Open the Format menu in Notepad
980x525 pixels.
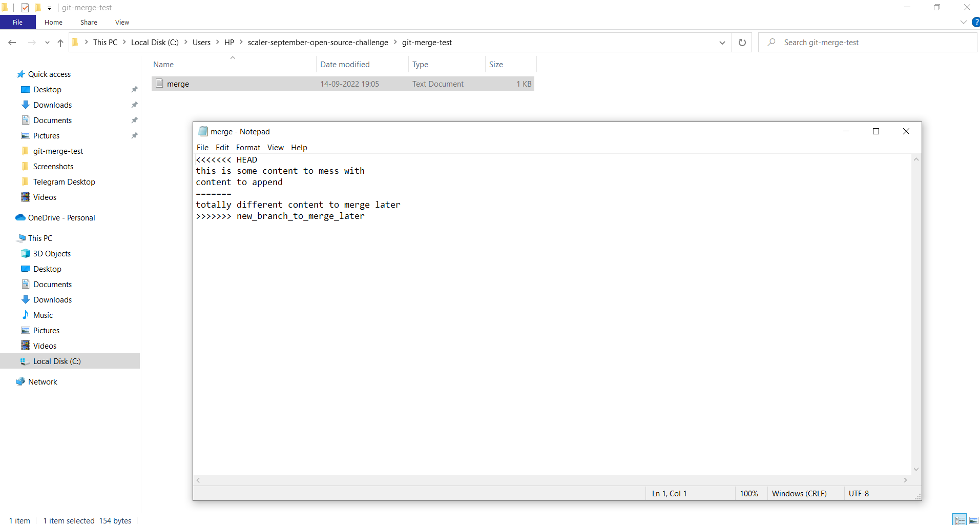(x=248, y=147)
